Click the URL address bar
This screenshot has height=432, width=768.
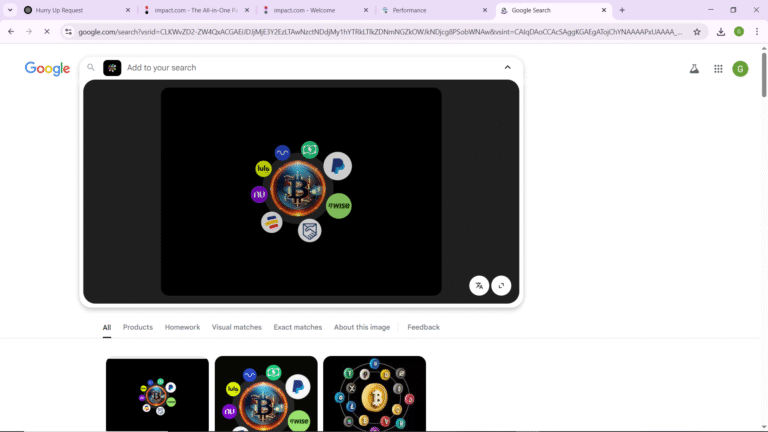(380, 32)
